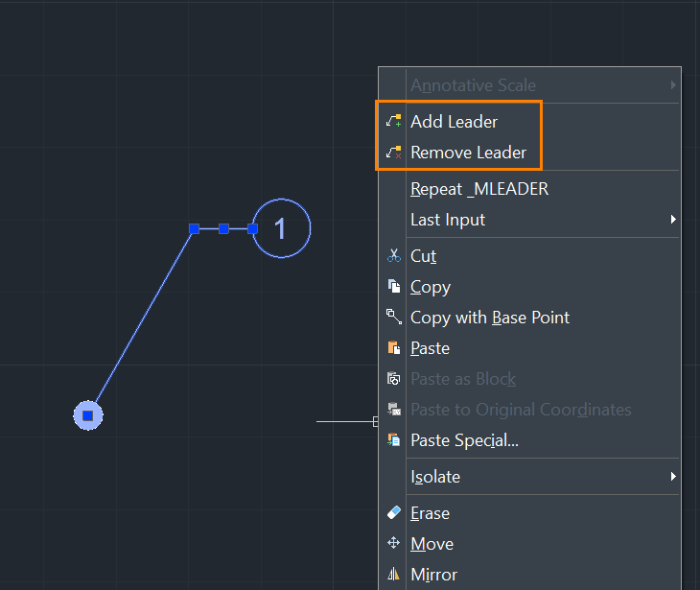Click the middle landing grip on the leader
The width and height of the screenshot is (700, 590).
click(223, 228)
